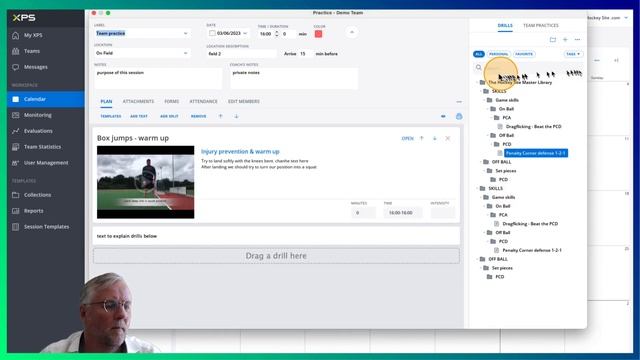Open My XPS from the sidebar
640x360 pixels.
tap(33, 35)
